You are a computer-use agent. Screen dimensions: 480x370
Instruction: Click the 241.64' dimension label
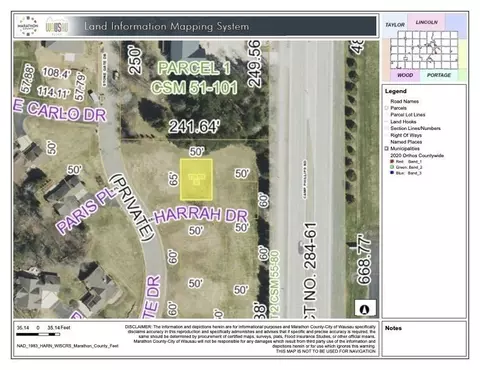pyautogui.click(x=194, y=127)
